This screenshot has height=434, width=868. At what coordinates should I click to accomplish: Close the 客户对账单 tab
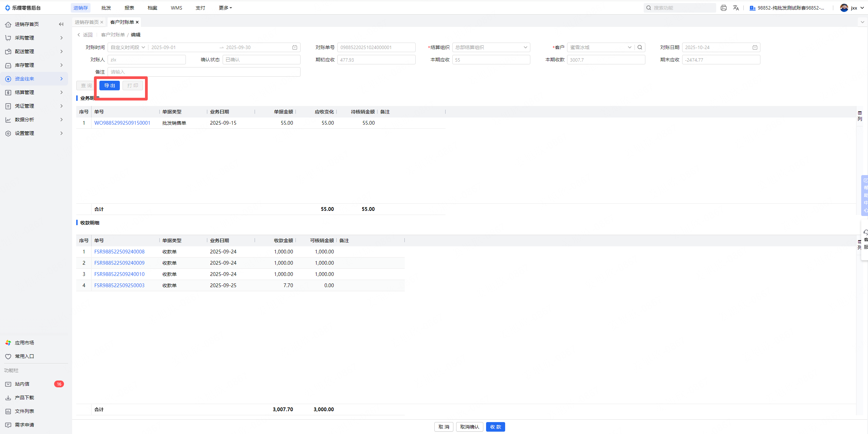tap(137, 22)
